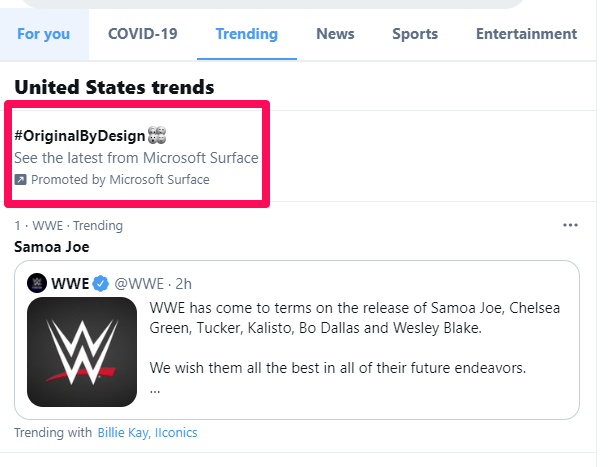The image size is (615, 467).
Task: Click the Samoa Joe trend title
Action: pos(52,247)
